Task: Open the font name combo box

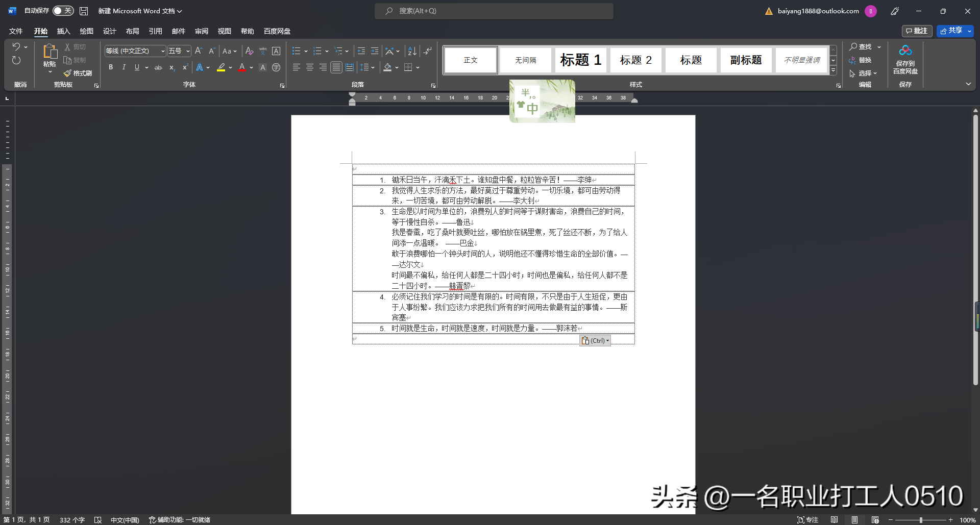Action: coord(136,51)
